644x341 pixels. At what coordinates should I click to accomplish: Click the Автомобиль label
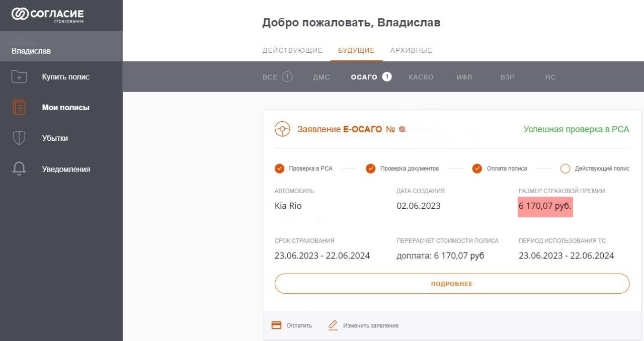point(294,191)
